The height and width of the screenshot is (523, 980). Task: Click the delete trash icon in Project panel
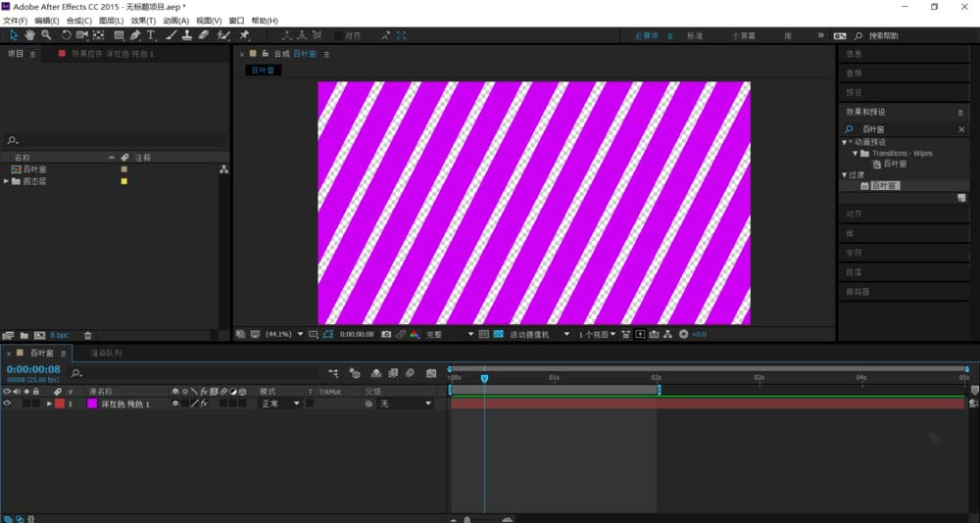pyautogui.click(x=87, y=336)
